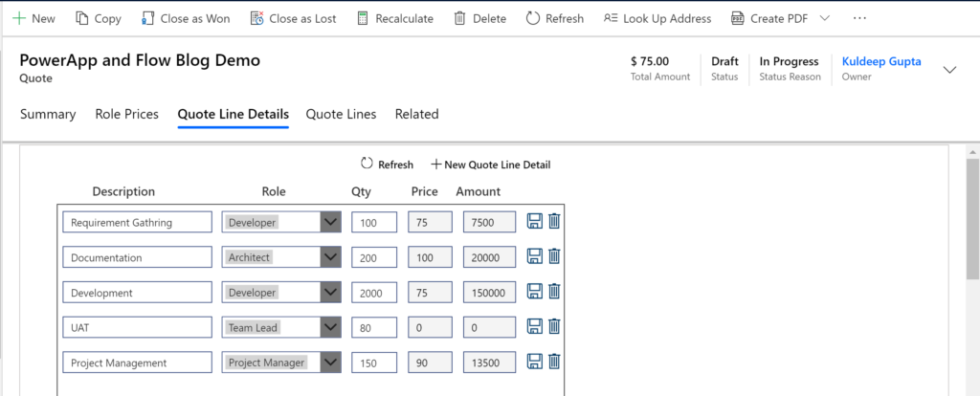The width and height of the screenshot is (980, 396).
Task: Click the Qty field showing 2000
Action: point(374,293)
